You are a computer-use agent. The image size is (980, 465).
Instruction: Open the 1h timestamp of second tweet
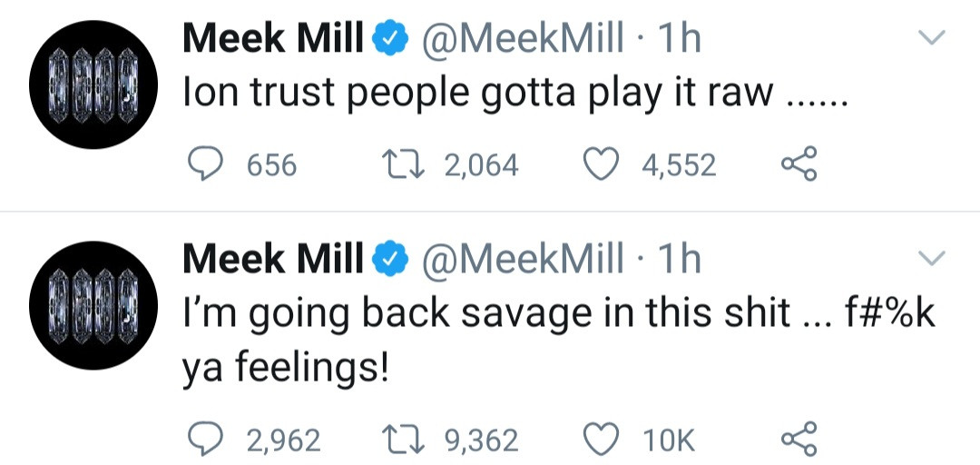(x=679, y=260)
